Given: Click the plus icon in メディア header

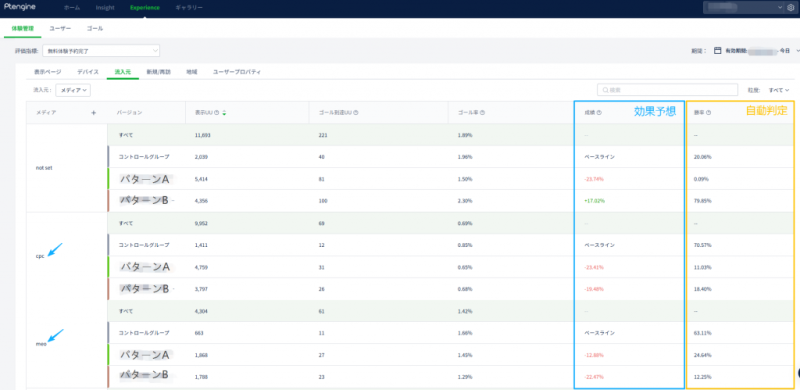Looking at the screenshot, I should click(x=93, y=112).
